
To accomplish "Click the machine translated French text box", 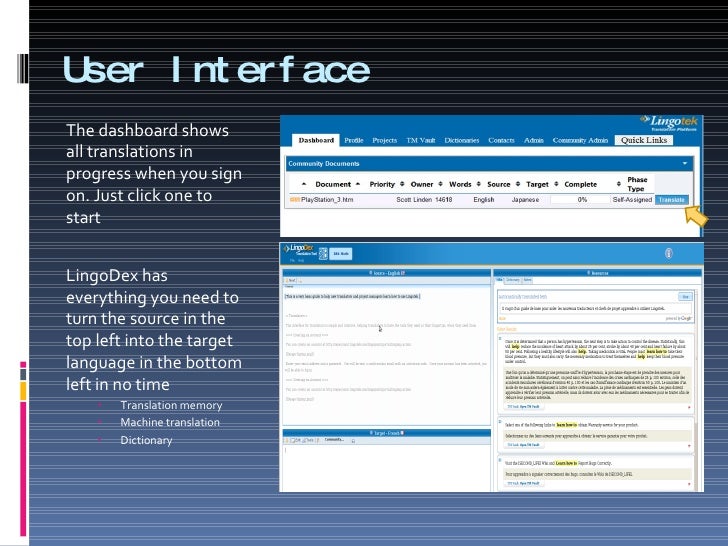I will point(595,308).
